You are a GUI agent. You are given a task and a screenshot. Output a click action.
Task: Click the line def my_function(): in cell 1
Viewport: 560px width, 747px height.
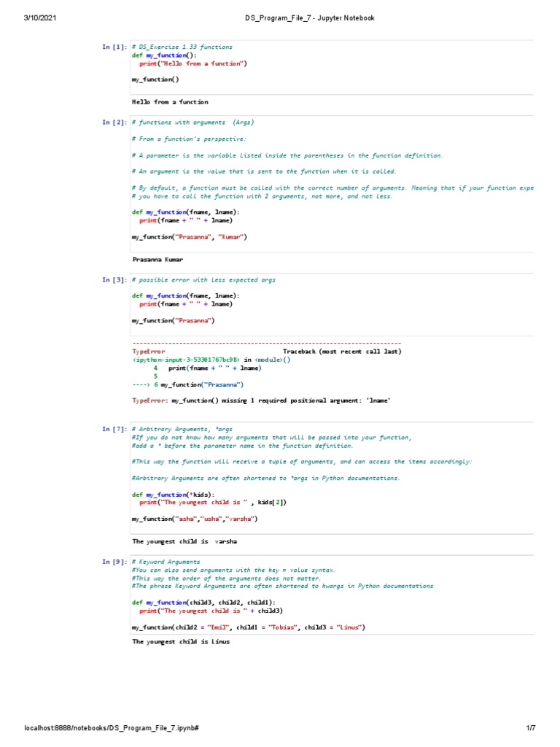pos(164,55)
